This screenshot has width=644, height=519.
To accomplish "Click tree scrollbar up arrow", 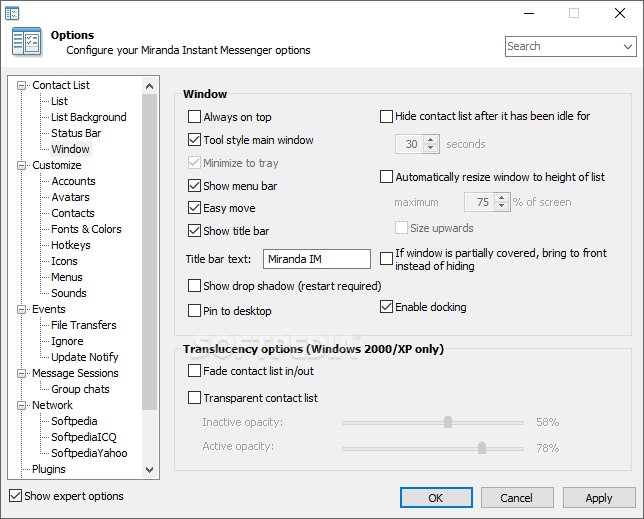I will point(150,86).
